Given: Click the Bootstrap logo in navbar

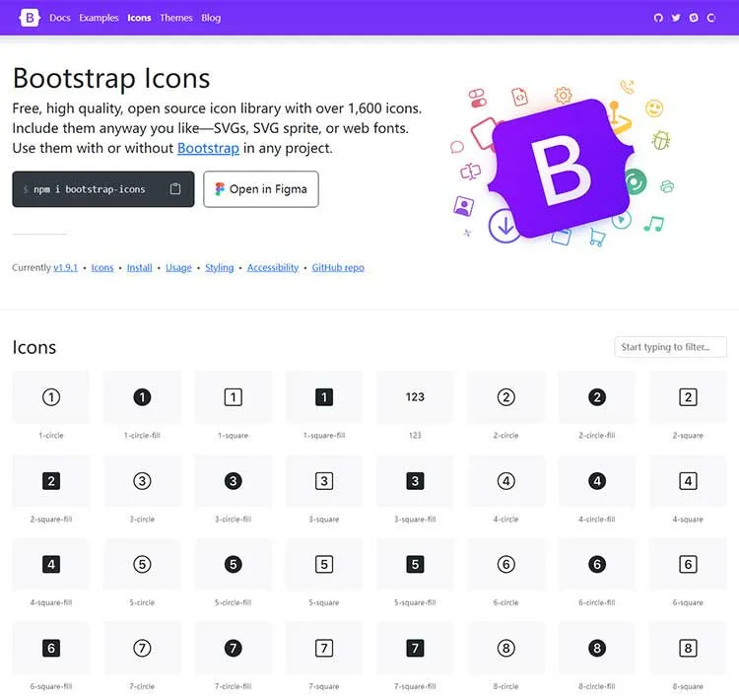Looking at the screenshot, I should pos(30,18).
